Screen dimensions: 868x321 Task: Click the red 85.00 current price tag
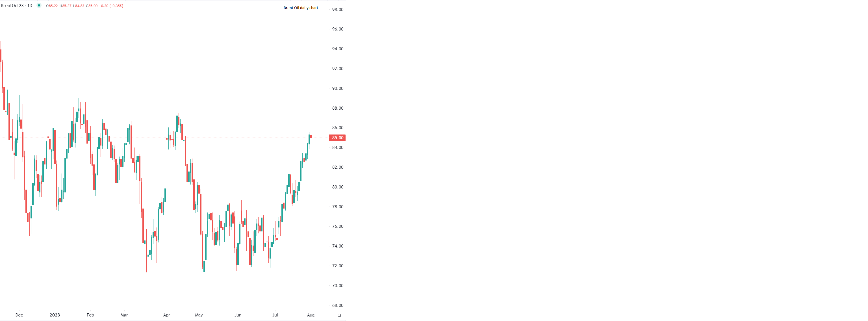click(337, 138)
